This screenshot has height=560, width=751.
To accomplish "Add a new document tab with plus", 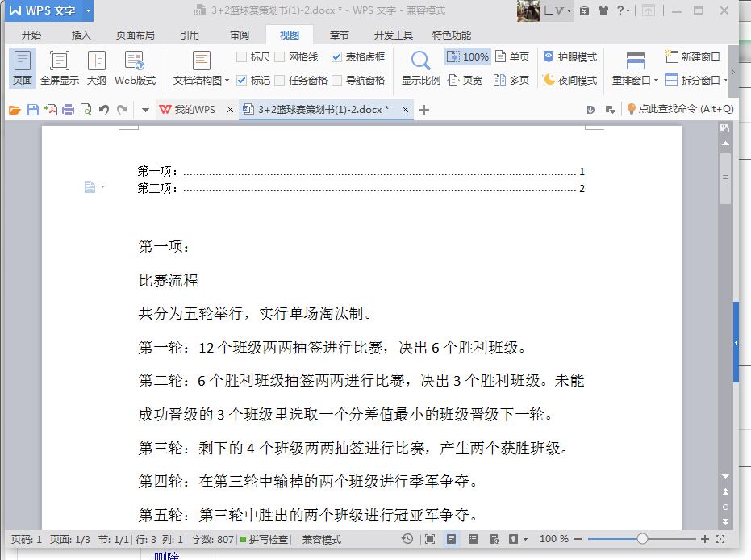I will [x=423, y=110].
